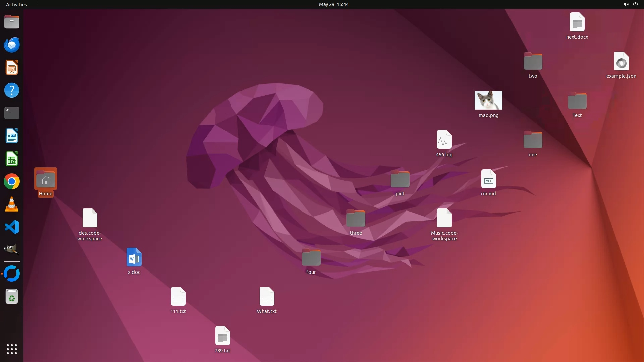Image resolution: width=644 pixels, height=362 pixels.
Task: Click the Help question mark icon
Action: pos(12,90)
